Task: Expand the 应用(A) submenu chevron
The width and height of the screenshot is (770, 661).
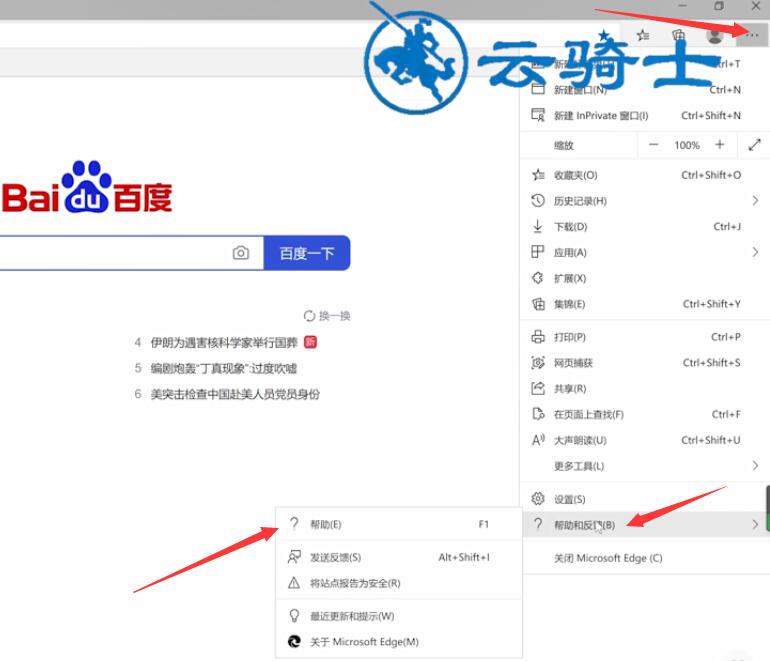Action: point(755,252)
